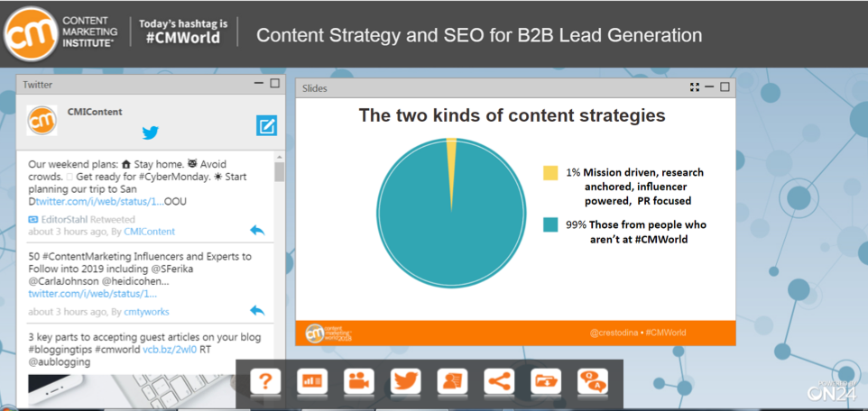Open the cmtyworks author link
The height and width of the screenshot is (411, 868).
(147, 312)
